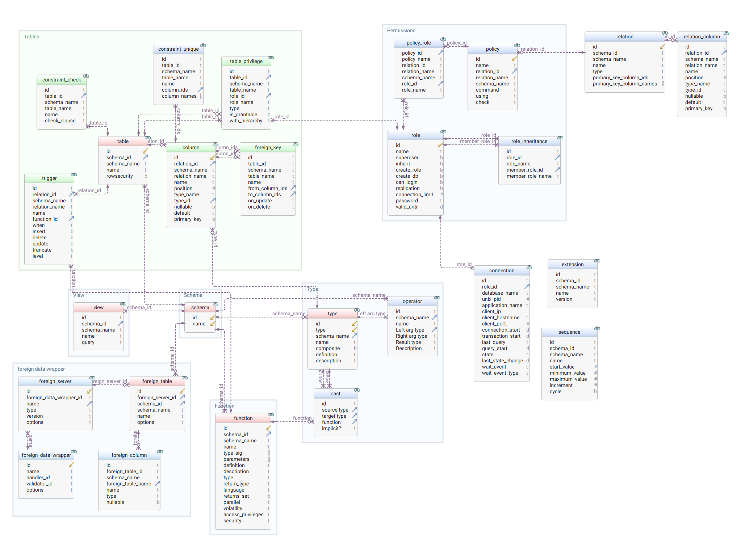
Task: Select the 'role' entity header
Action: (x=416, y=135)
